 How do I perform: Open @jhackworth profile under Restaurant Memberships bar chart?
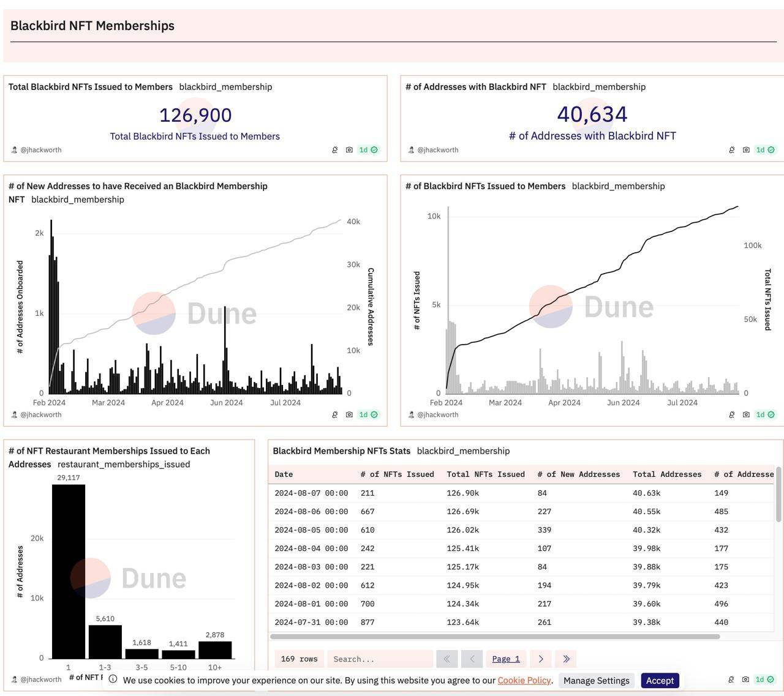click(x=40, y=679)
